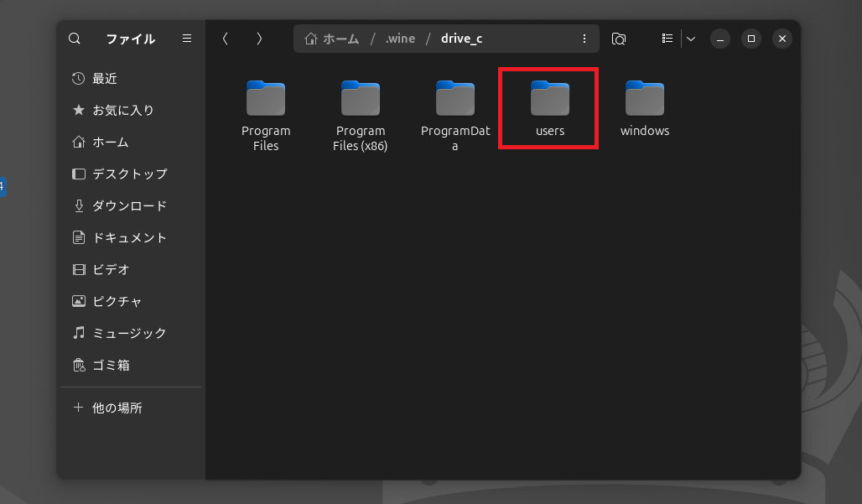This screenshot has width=862, height=504.
Task: Open the path bar three-dot menu
Action: (x=584, y=39)
